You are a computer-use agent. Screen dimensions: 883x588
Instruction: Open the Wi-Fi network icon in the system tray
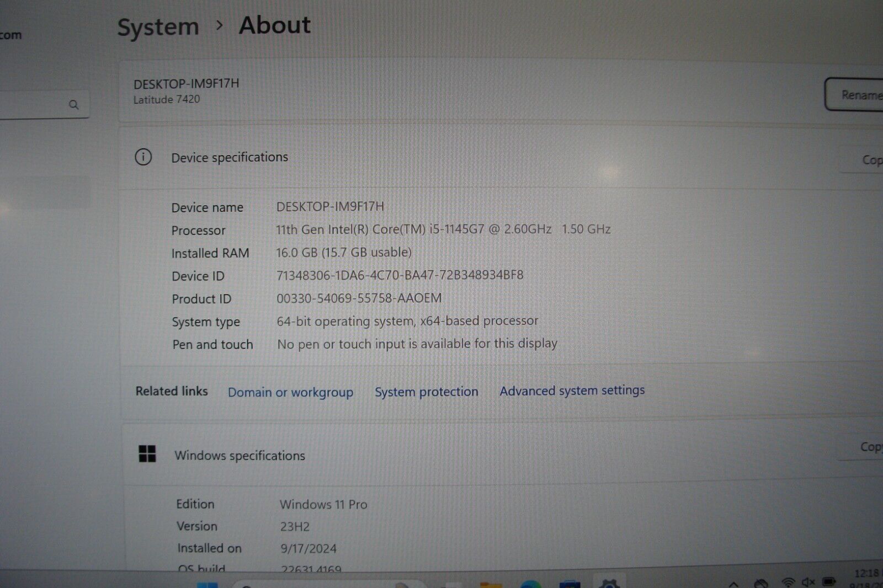click(x=789, y=582)
